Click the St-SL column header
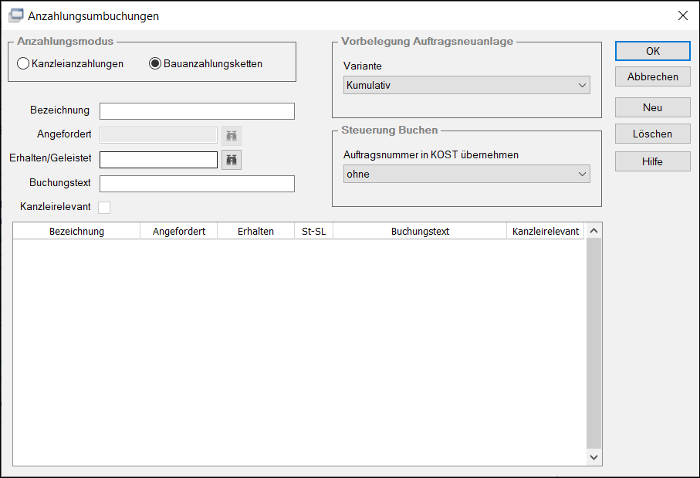Viewport: 700px width, 478px height. click(x=314, y=231)
